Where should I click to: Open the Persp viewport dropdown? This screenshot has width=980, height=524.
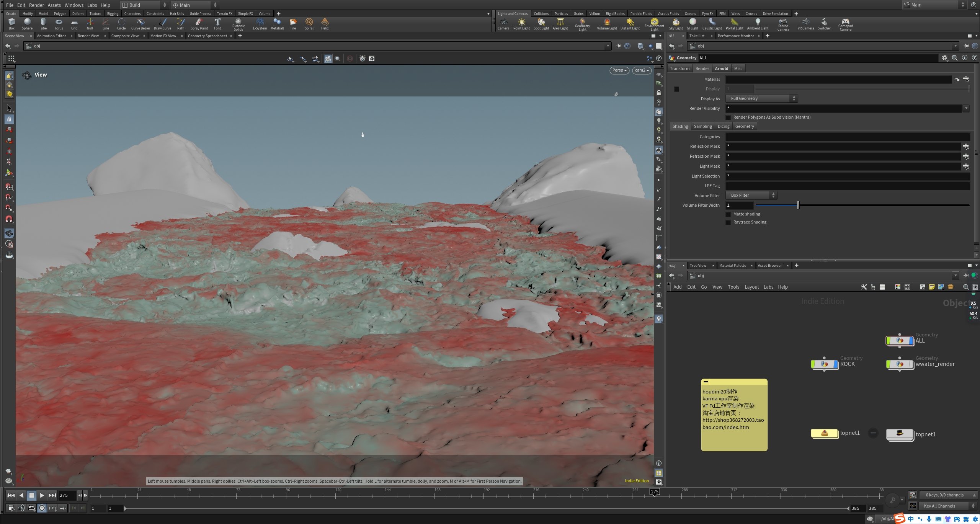coord(619,70)
